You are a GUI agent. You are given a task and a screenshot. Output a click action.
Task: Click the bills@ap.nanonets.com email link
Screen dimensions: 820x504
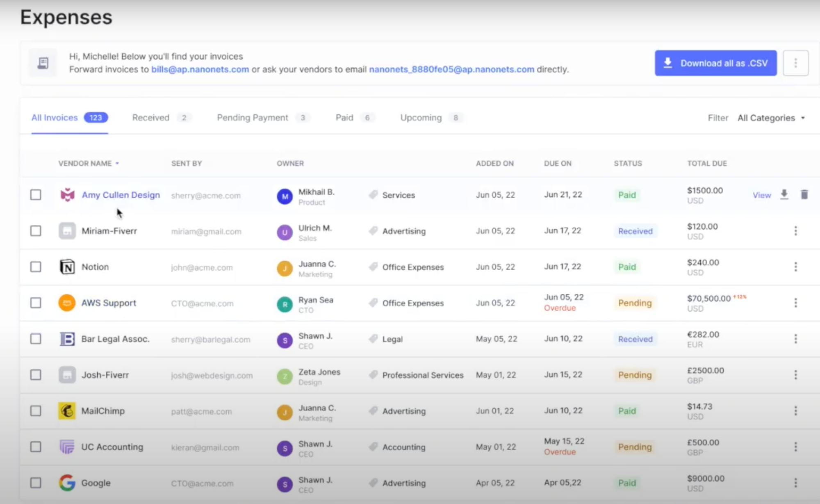[x=200, y=69]
